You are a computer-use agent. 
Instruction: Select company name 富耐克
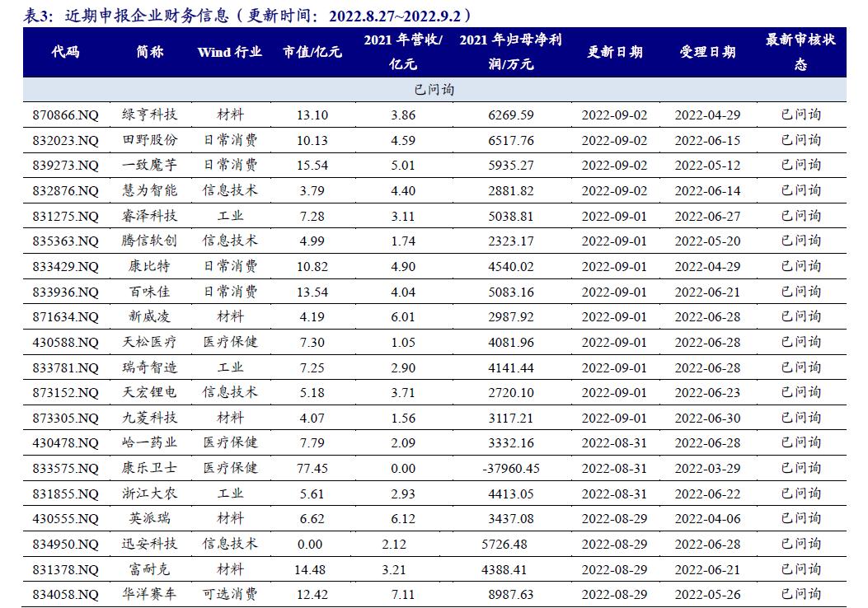coord(149,569)
